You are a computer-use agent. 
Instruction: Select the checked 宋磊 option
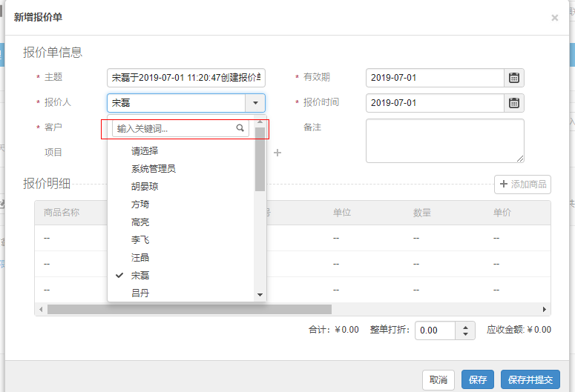[x=139, y=276]
